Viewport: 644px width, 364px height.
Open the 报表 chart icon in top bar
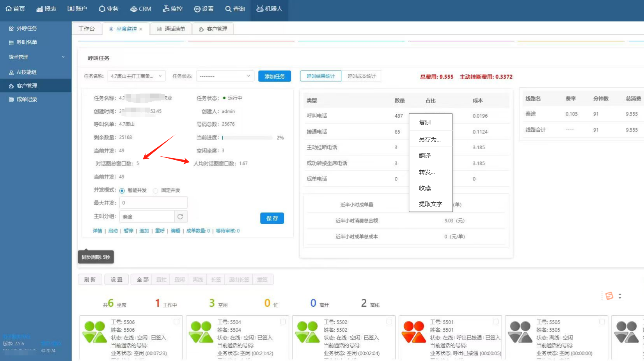pos(39,9)
